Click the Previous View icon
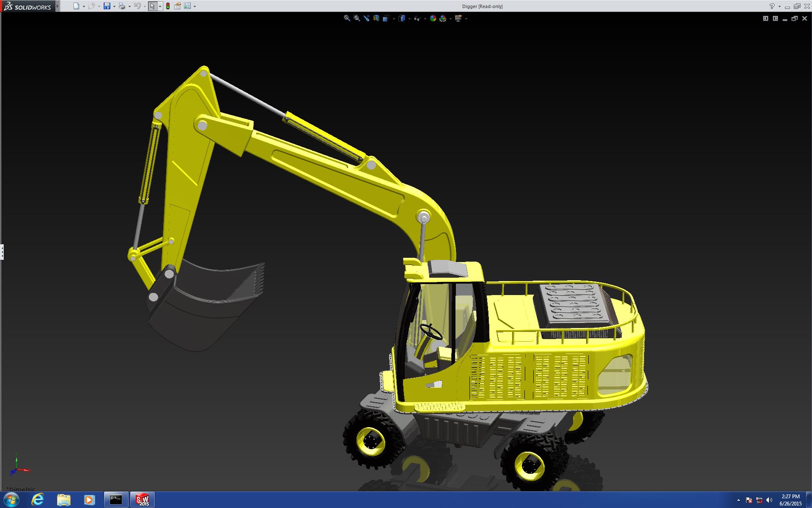 pos(367,18)
